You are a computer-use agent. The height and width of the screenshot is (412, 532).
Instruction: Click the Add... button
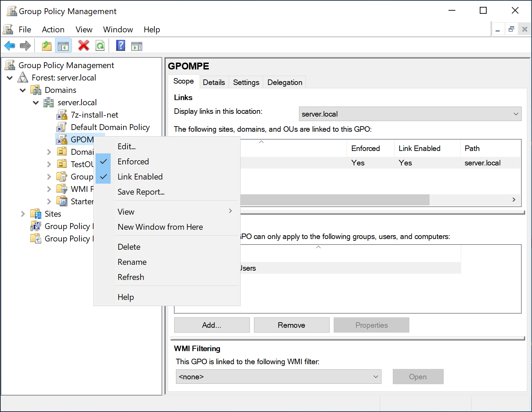pyautogui.click(x=212, y=325)
